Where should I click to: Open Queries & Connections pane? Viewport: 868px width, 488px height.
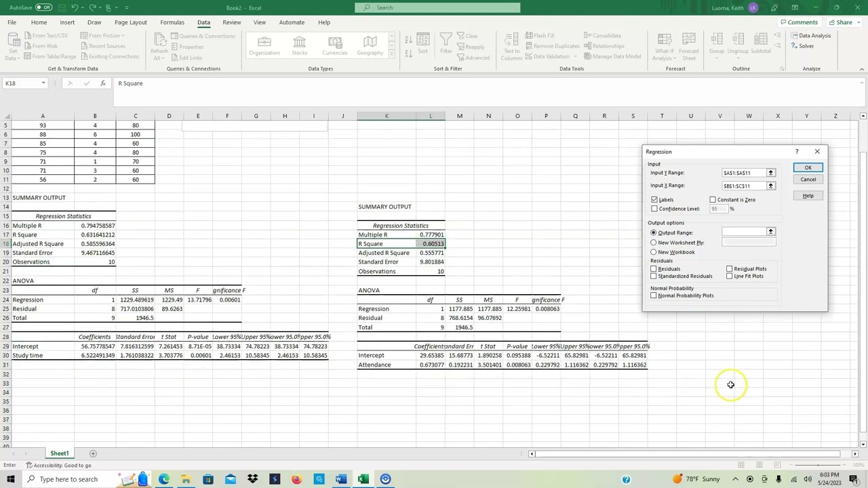click(203, 36)
